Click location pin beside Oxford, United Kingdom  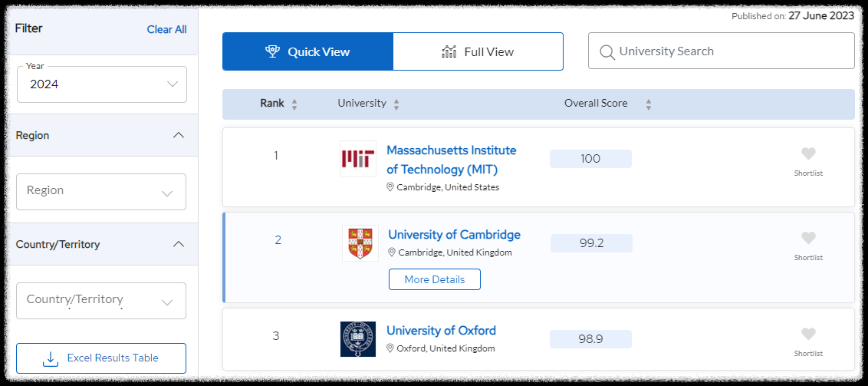pos(390,348)
